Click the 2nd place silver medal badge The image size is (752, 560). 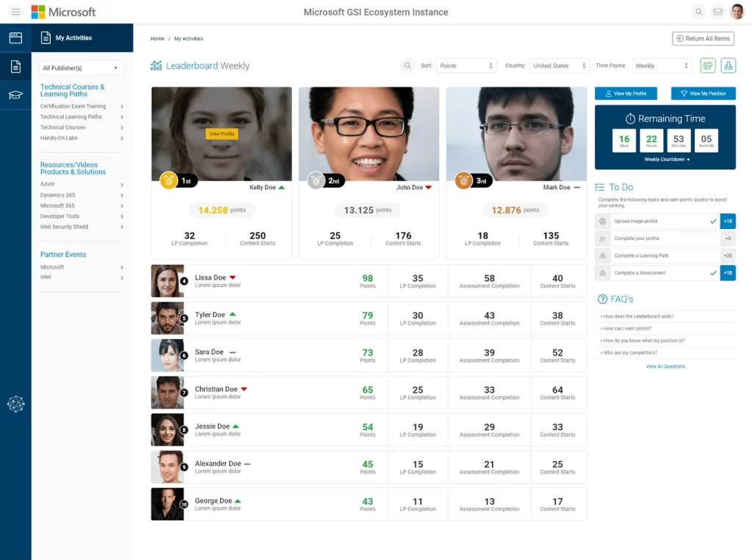click(316, 181)
